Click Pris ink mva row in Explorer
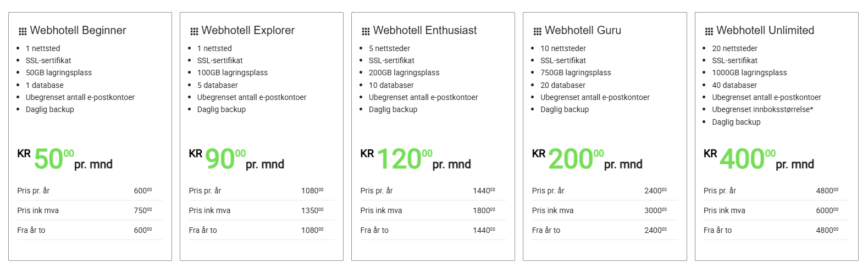The height and width of the screenshot is (273, 868). 262,210
